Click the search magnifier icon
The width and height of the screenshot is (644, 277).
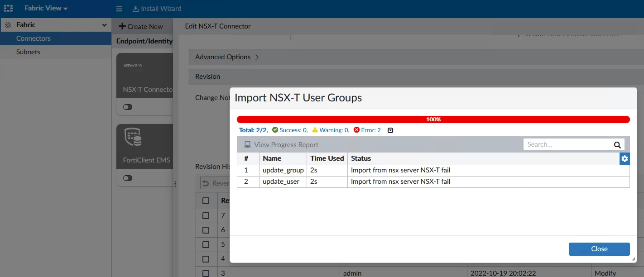tap(617, 145)
